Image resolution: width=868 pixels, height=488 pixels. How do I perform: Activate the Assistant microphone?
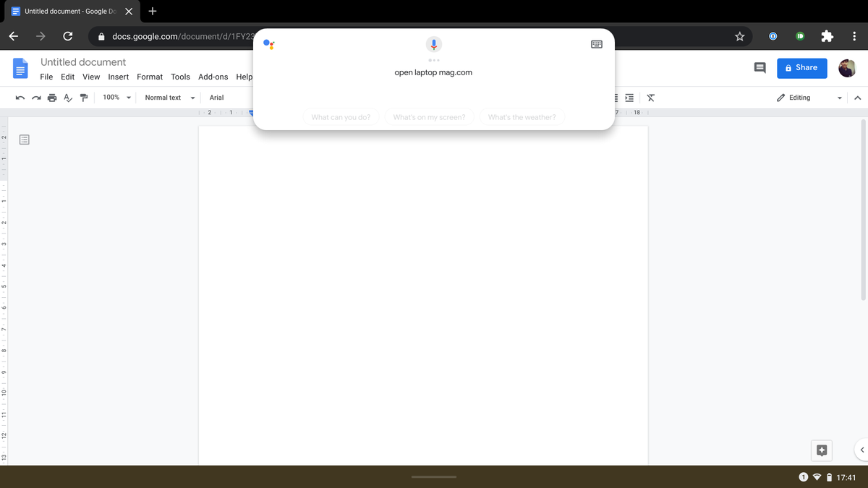click(x=433, y=44)
